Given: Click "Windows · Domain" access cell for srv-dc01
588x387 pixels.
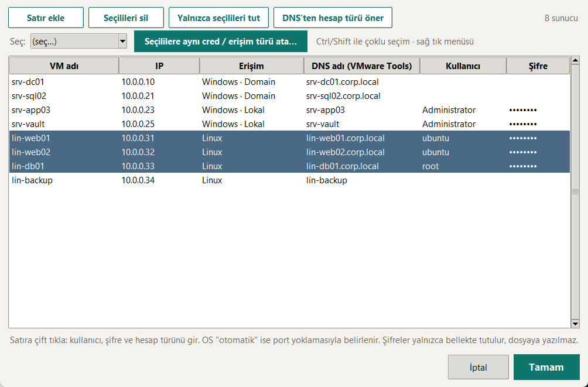Looking at the screenshot, I should [x=238, y=82].
